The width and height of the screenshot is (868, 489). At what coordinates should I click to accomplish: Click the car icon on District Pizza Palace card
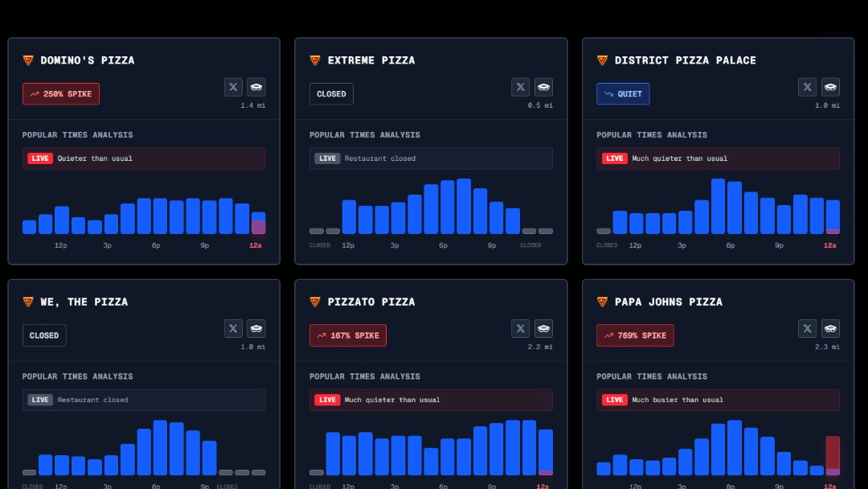pyautogui.click(x=830, y=87)
